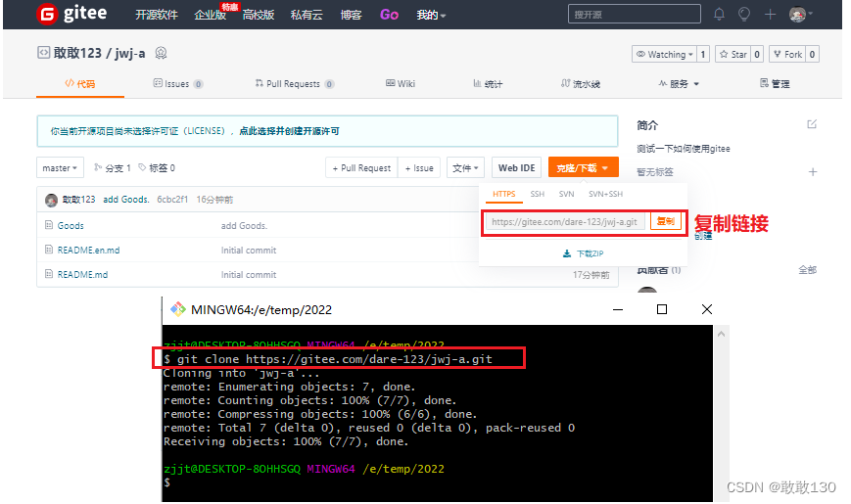851x504 pixels.
Task: Maximize the MINGW64 terminal window
Action: (662, 309)
